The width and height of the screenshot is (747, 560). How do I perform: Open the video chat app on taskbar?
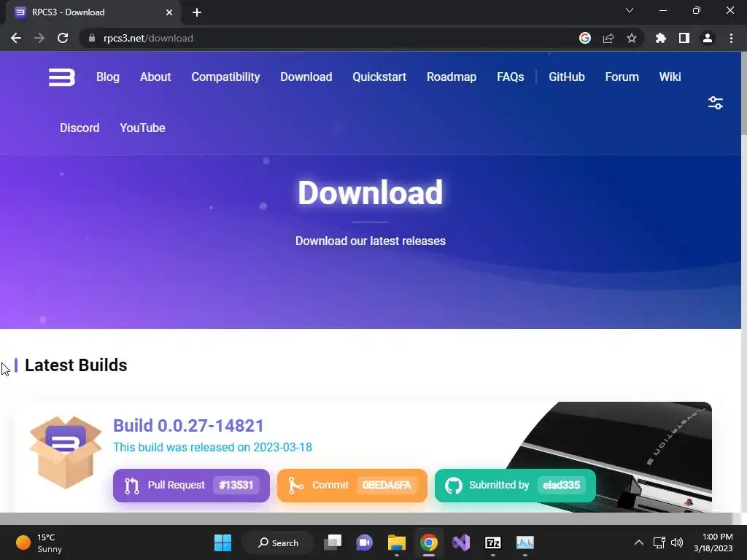tap(365, 542)
